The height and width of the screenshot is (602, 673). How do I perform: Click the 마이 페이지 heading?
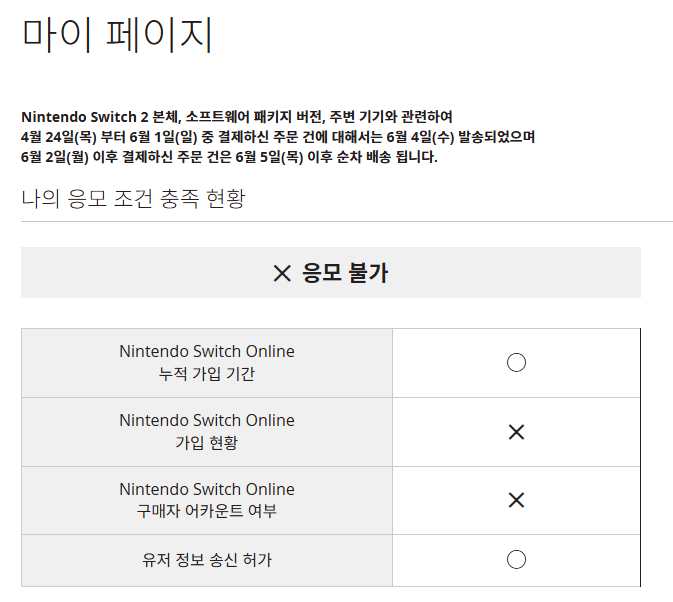(117, 35)
